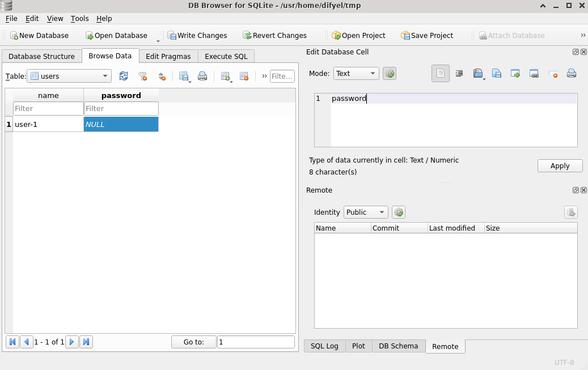This screenshot has width=588, height=370.
Task: Click the Apply button
Action: pos(560,165)
